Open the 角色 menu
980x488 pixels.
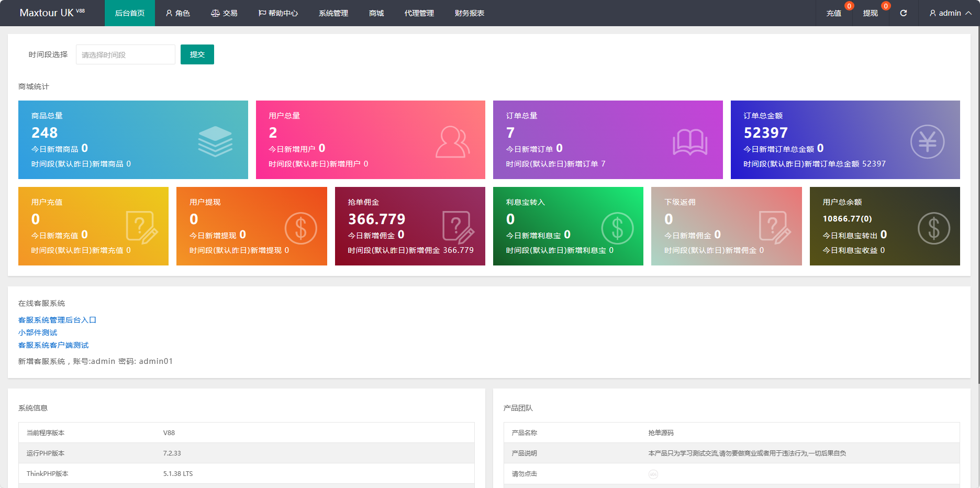[177, 13]
